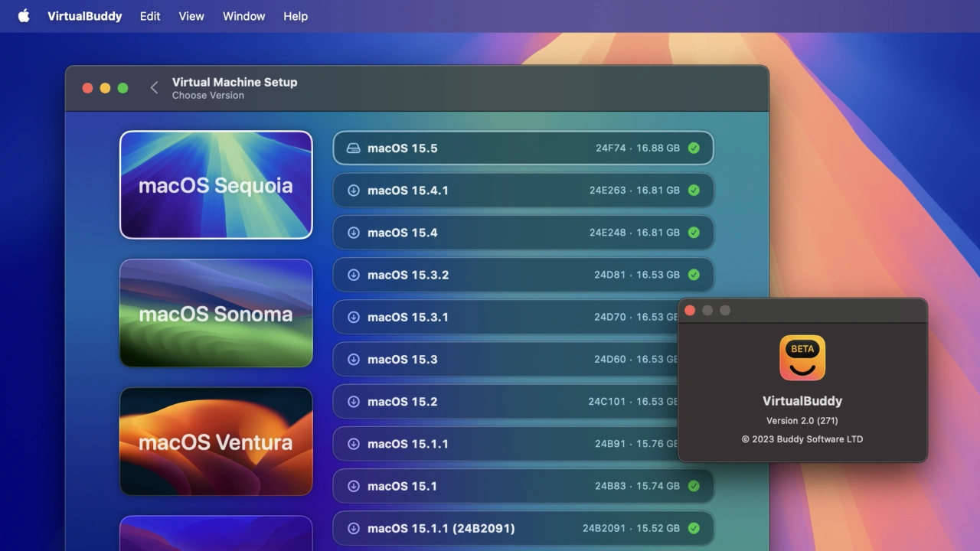Click green checkmark on macOS 15.4 row
Screen dimensions: 980x551
(x=694, y=233)
